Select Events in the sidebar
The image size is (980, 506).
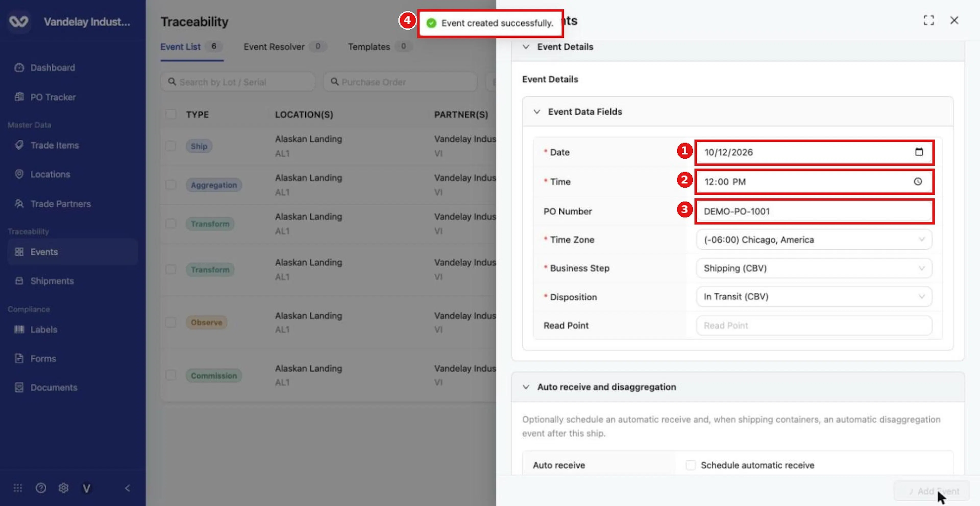pyautogui.click(x=72, y=252)
